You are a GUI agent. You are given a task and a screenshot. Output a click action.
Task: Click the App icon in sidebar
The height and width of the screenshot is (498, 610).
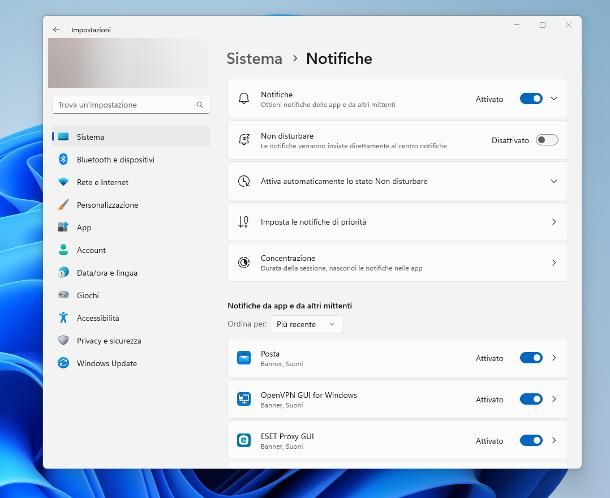coord(63,227)
